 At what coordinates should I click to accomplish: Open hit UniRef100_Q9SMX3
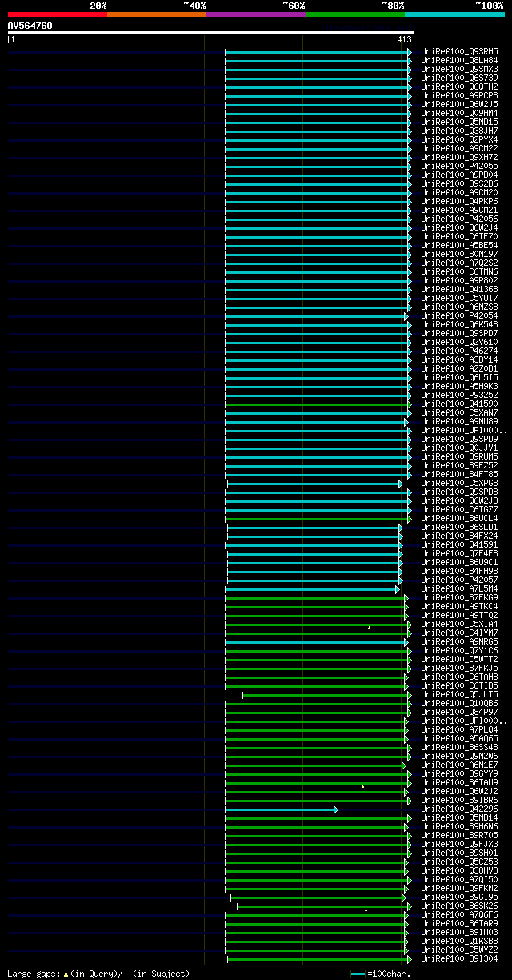(x=459, y=69)
